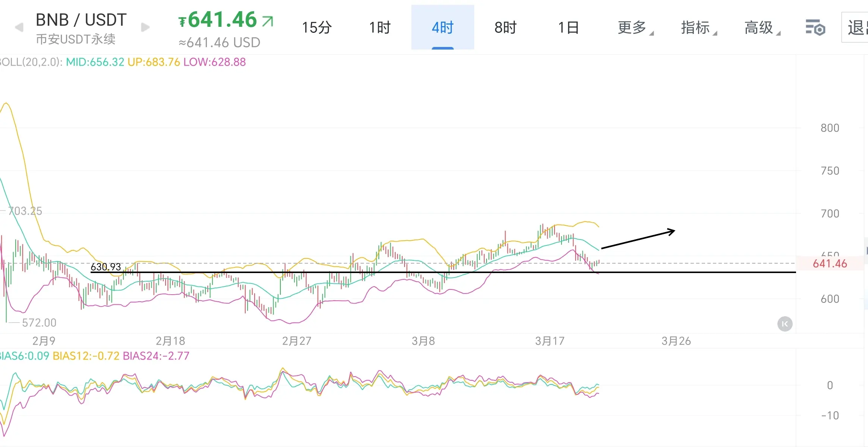This screenshot has height=447, width=868.
Task: Click the drawn black trend arrow
Action: coord(638,239)
